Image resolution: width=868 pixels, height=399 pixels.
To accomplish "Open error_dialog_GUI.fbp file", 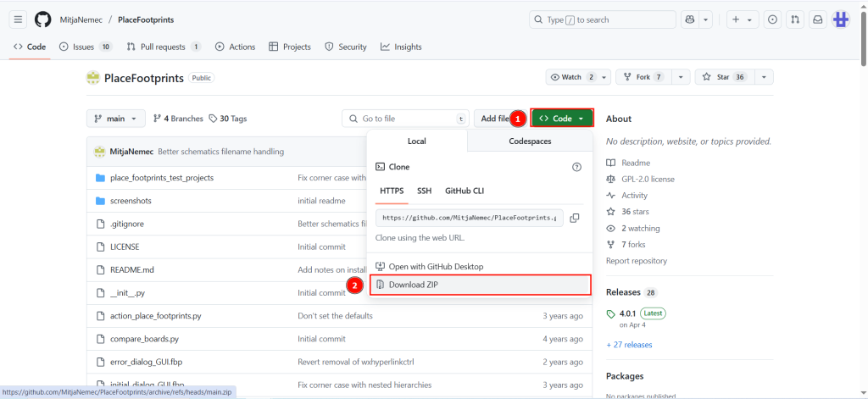I will tap(145, 362).
